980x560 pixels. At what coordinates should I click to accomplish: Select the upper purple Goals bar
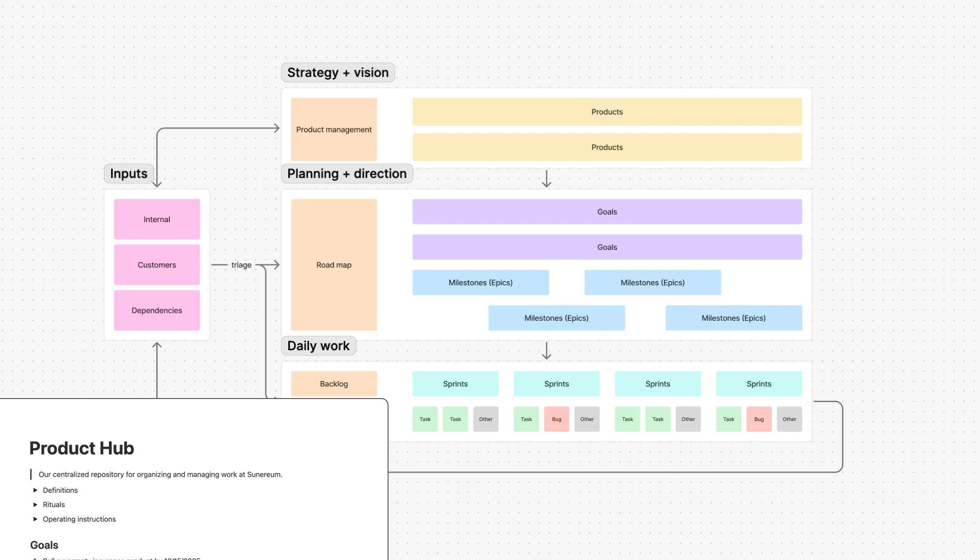(607, 212)
